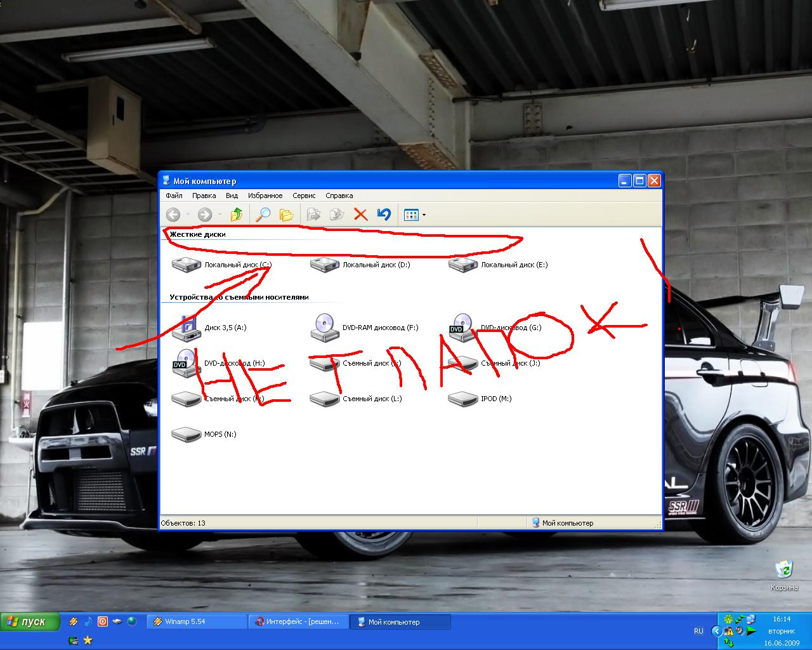Minimize the Мой компьютер window
The image size is (812, 650).
pyautogui.click(x=625, y=181)
